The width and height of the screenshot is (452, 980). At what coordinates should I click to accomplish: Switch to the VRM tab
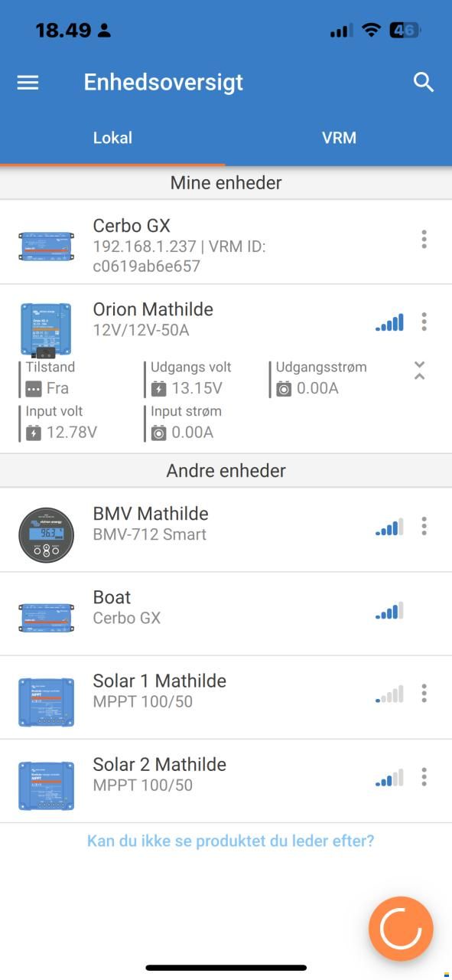coord(339,138)
